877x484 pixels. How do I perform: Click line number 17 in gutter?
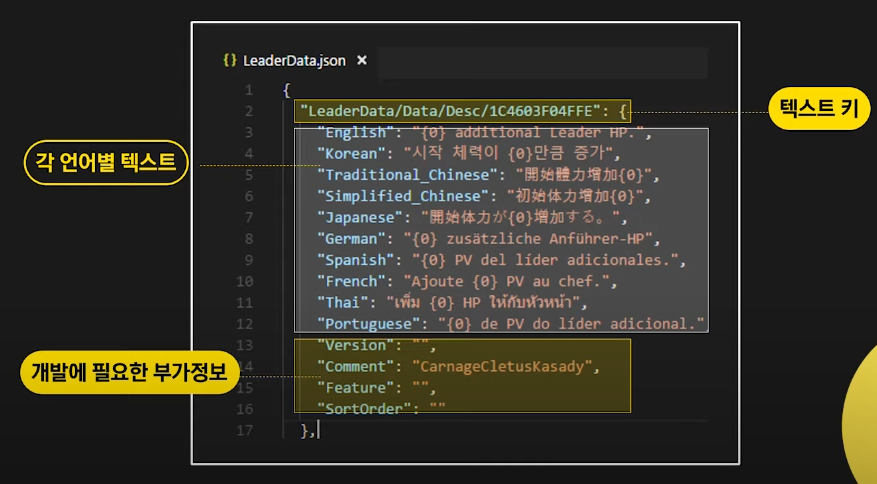[x=244, y=430]
